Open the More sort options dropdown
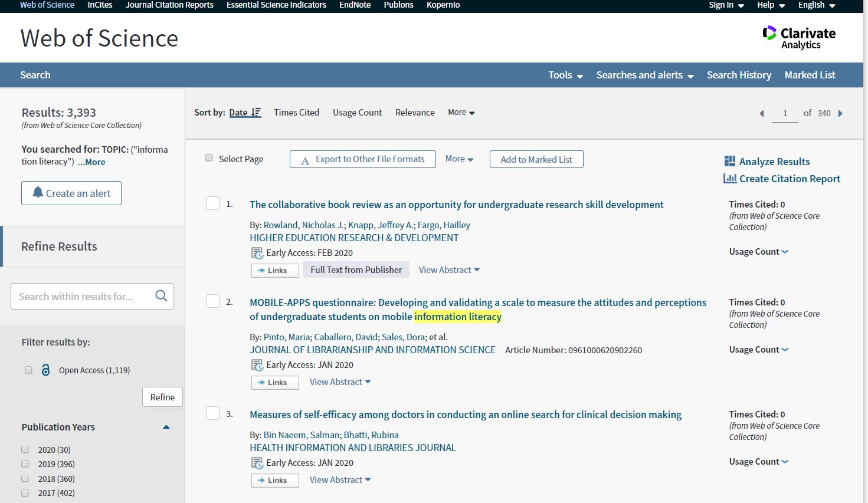 point(461,112)
